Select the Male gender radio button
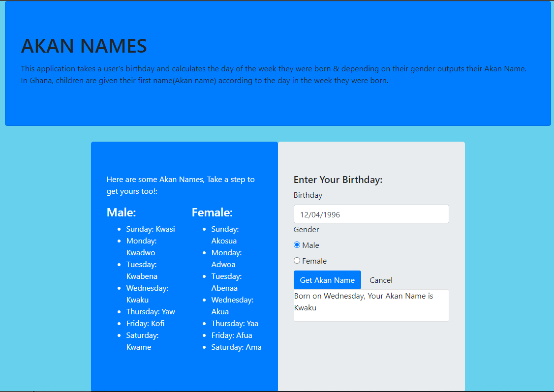554x392 pixels. [297, 245]
